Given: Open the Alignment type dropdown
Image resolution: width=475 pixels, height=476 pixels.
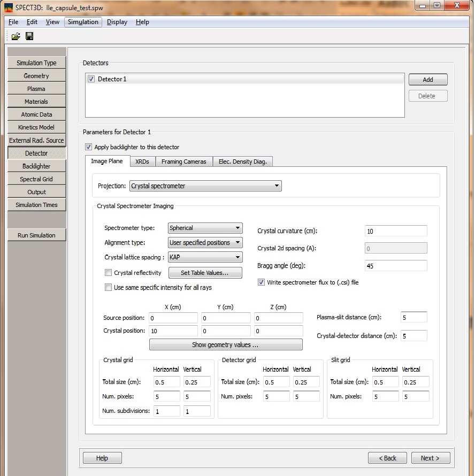Looking at the screenshot, I should 205,243.
